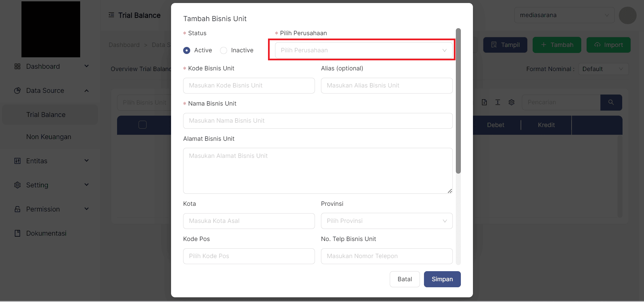Viewport: 644px width, 302px height.
Task: Click the Import button with cloud icon
Action: pos(608,45)
